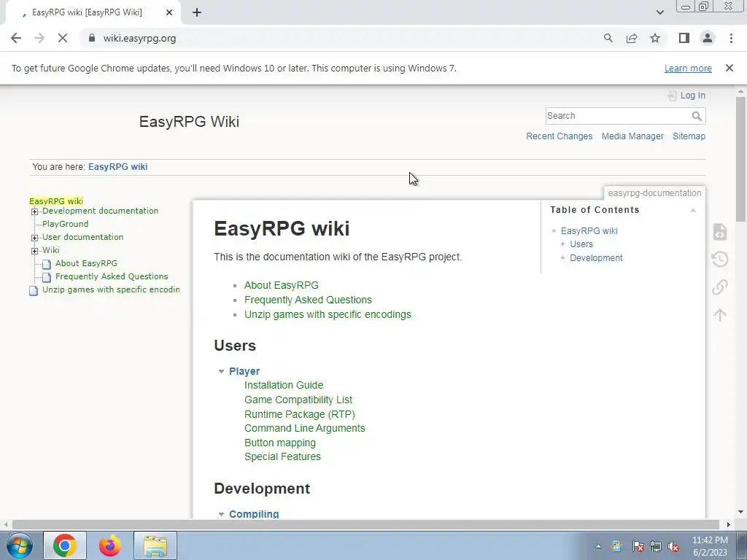This screenshot has width=747, height=560.
Task: Click the search magnifier button
Action: (x=697, y=116)
